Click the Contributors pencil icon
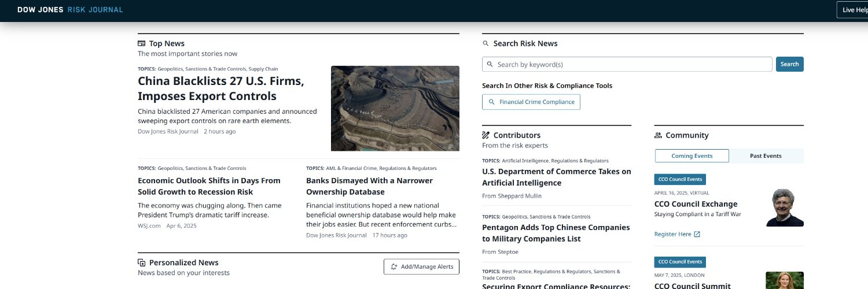The width and height of the screenshot is (868, 289). [486, 135]
